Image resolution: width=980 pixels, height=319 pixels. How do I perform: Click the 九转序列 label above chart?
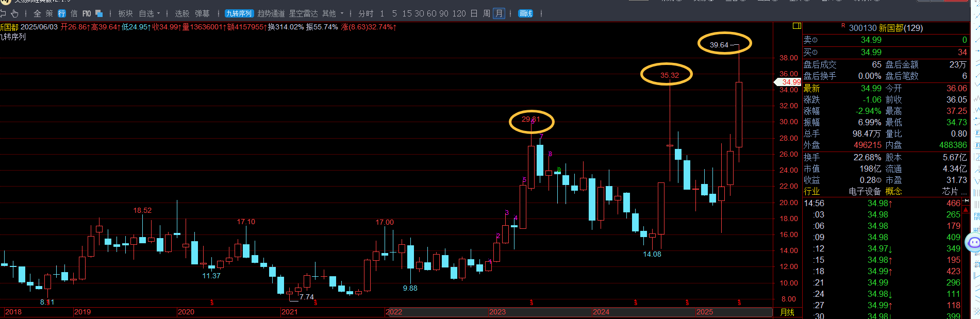click(13, 37)
